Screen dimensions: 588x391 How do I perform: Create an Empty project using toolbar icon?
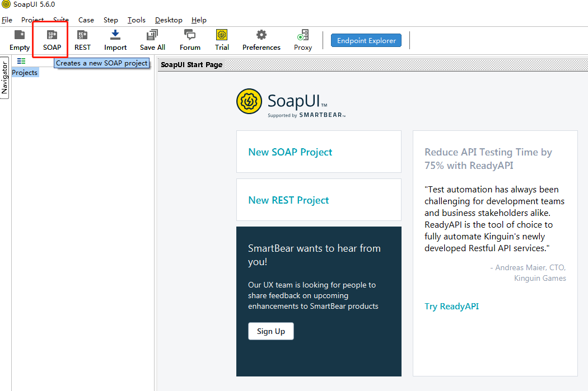(x=19, y=39)
